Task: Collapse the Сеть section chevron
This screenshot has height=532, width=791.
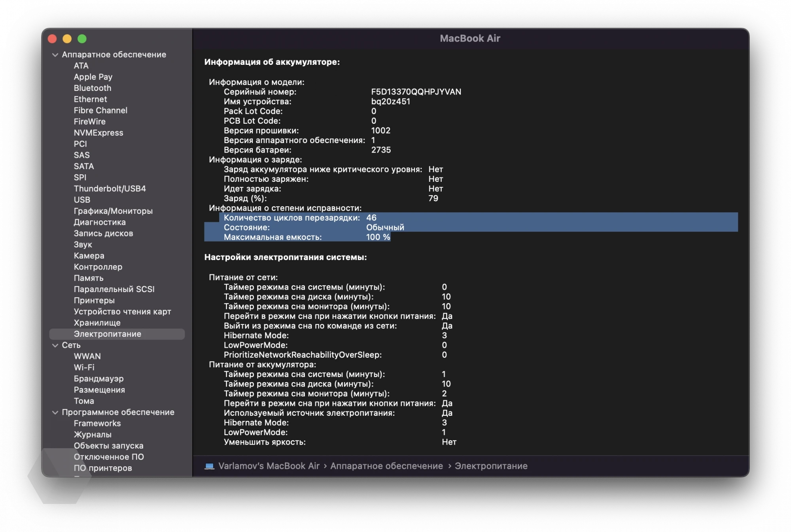Action: [55, 345]
